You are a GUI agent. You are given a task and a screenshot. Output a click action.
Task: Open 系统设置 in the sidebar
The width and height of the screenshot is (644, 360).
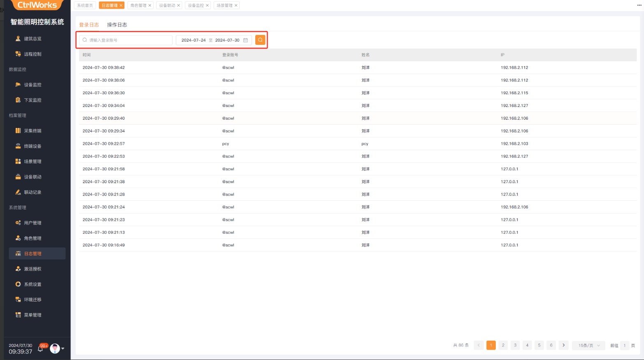33,284
